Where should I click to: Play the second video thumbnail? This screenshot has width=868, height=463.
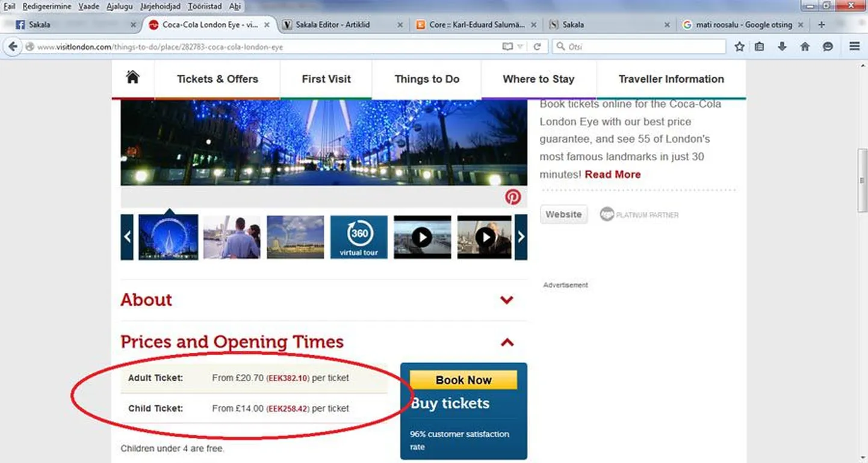[x=486, y=237]
